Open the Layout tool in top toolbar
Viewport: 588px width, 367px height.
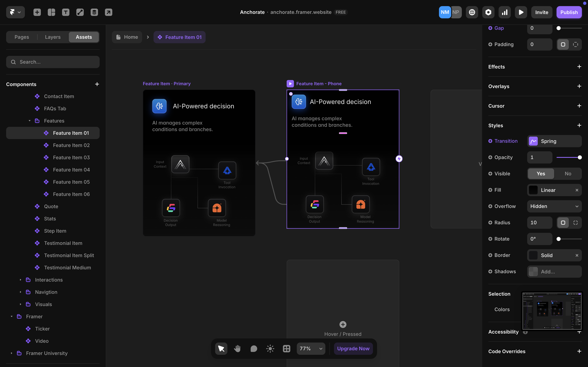pos(51,12)
